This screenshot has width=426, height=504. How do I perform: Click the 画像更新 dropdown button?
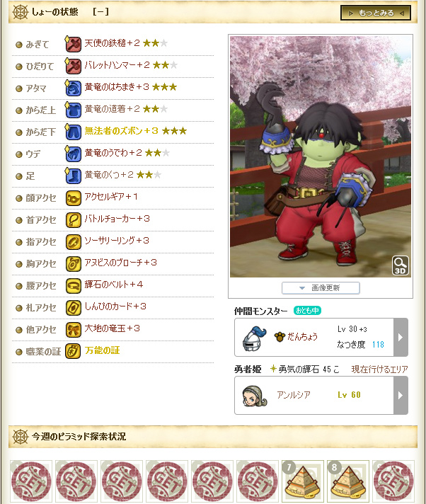tap(321, 288)
